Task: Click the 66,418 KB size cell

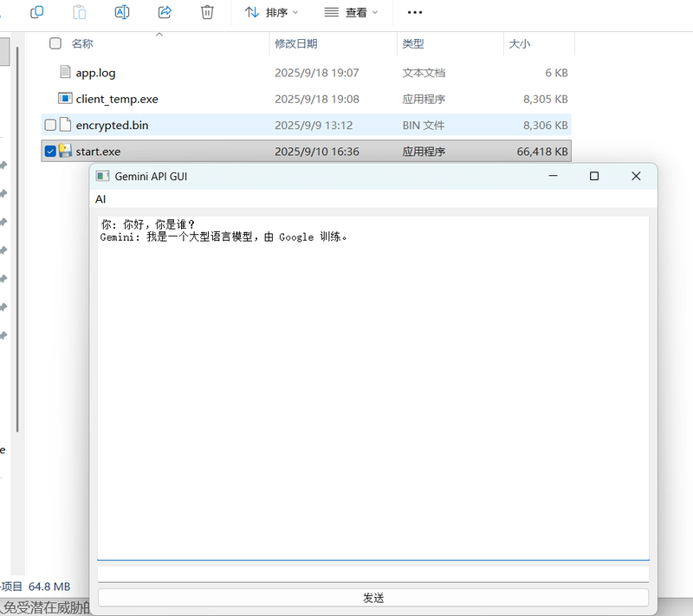Action: coord(543,152)
